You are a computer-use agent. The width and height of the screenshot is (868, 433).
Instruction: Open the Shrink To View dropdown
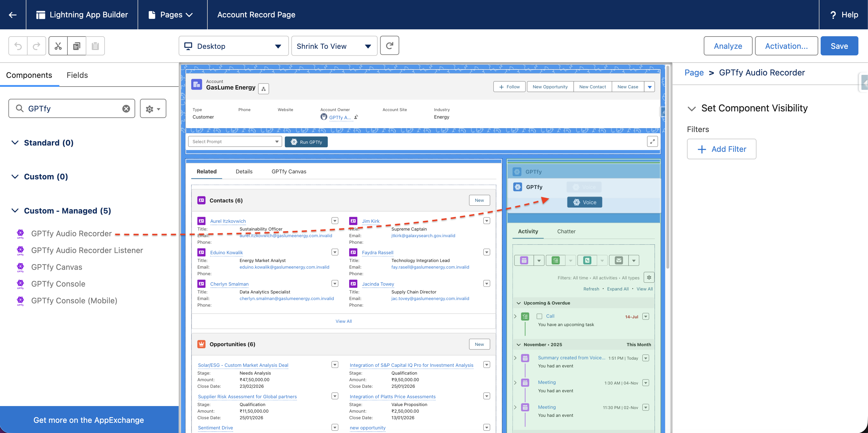[334, 46]
